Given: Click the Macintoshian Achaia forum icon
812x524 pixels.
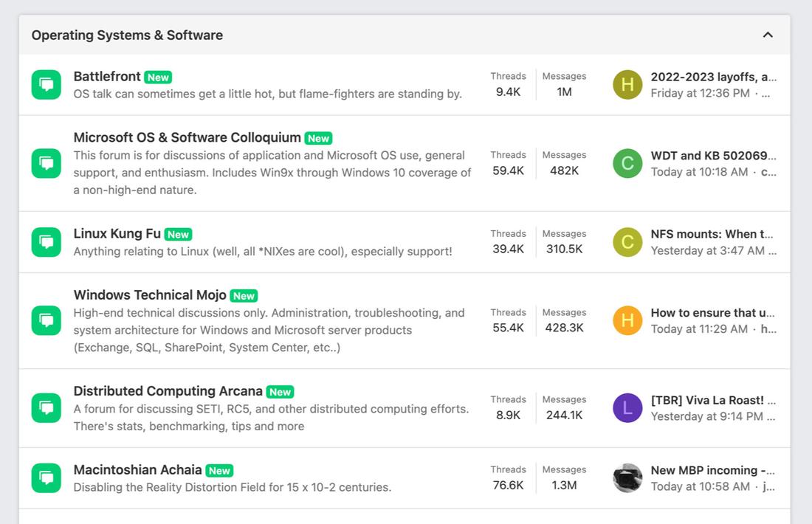Looking at the screenshot, I should click(46, 478).
